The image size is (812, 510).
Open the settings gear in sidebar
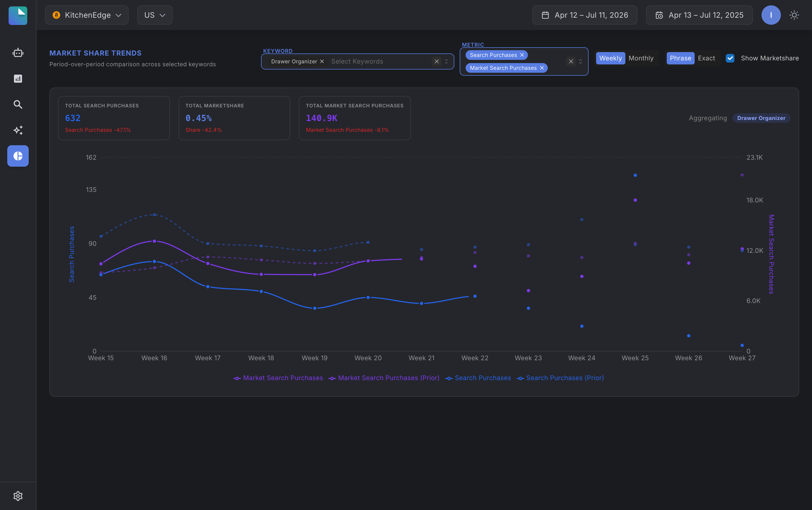pyautogui.click(x=18, y=496)
